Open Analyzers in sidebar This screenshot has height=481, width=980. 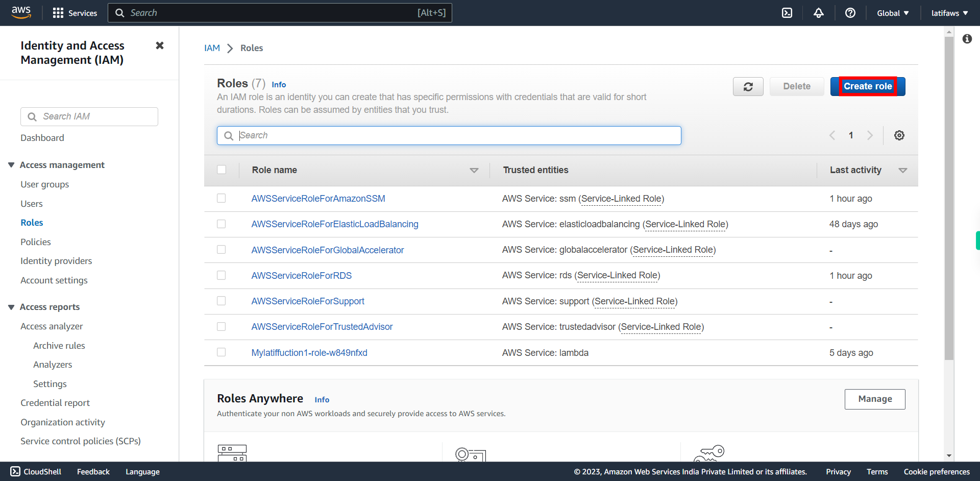click(53, 365)
